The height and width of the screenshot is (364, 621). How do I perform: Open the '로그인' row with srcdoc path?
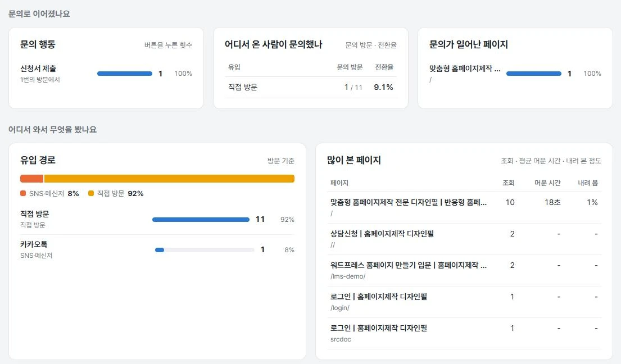tap(464, 333)
